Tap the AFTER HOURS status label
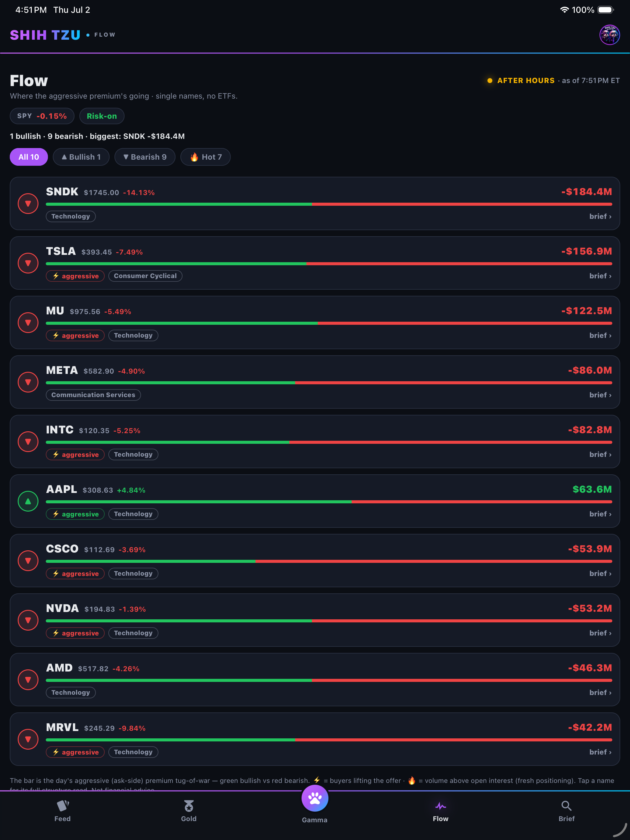The image size is (630, 840). [526, 81]
